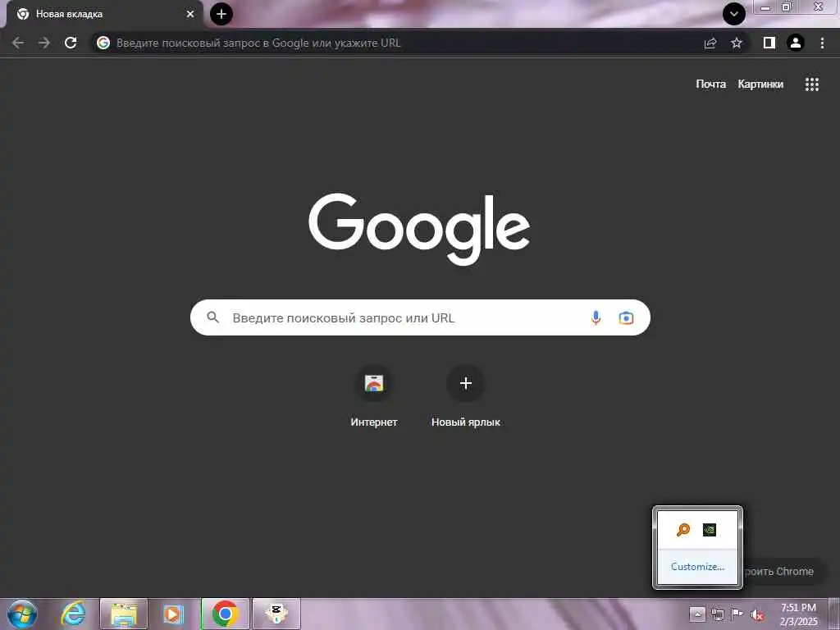Open Chrome's three-dot main menu
This screenshot has width=840, height=630.
coord(822,43)
